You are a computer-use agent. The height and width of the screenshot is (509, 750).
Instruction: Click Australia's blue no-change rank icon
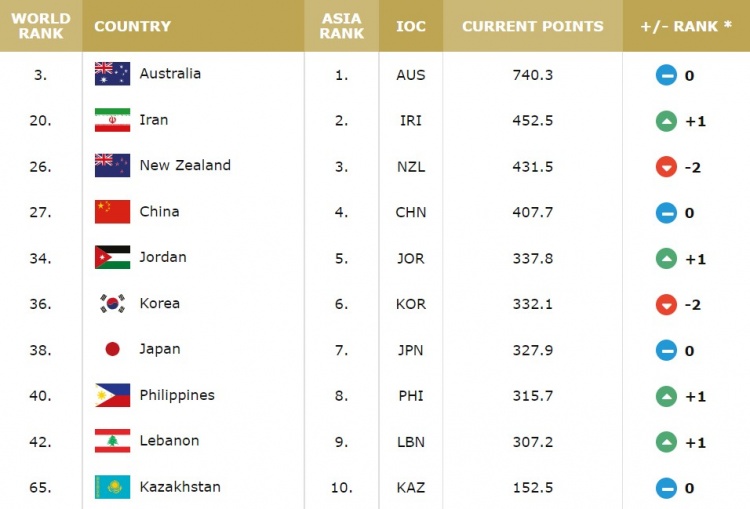point(666,75)
